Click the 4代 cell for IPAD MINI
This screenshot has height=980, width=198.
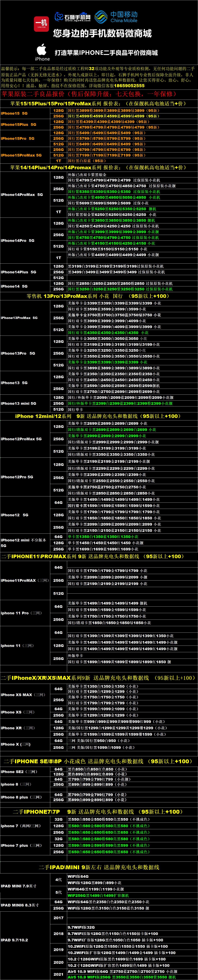pos(59,880)
